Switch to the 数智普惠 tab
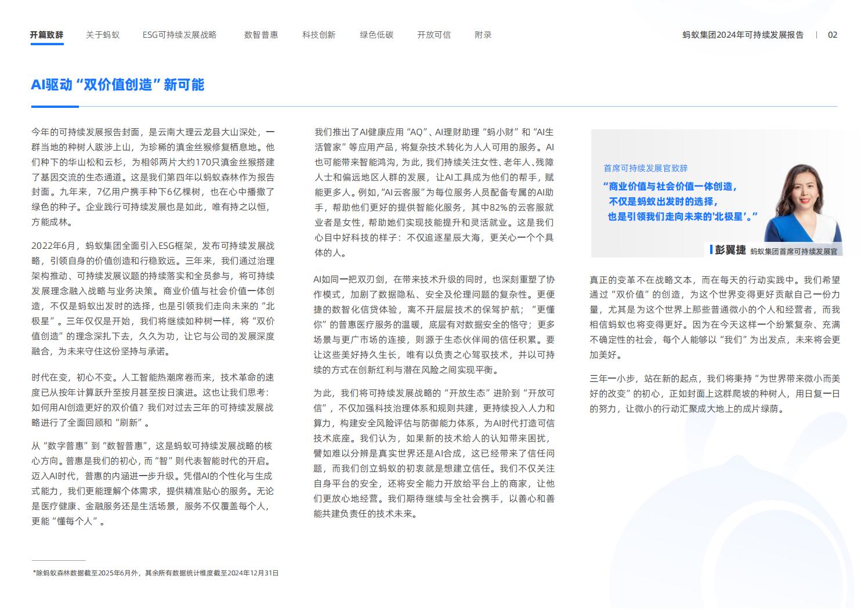868x609 pixels. click(x=261, y=35)
